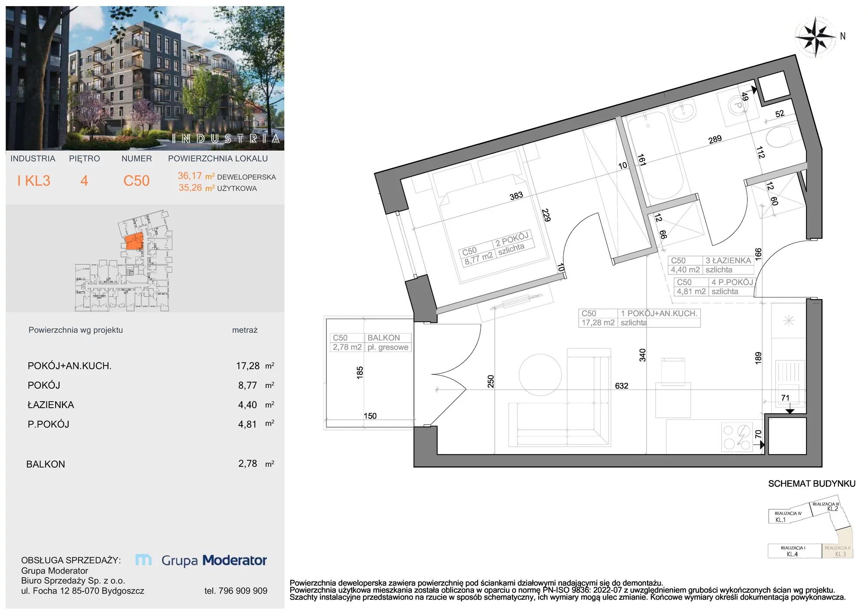Screen dimensions: 868x614
Task: Click the floor number '4' under PIĘTRO
Action: pyautogui.click(x=84, y=181)
